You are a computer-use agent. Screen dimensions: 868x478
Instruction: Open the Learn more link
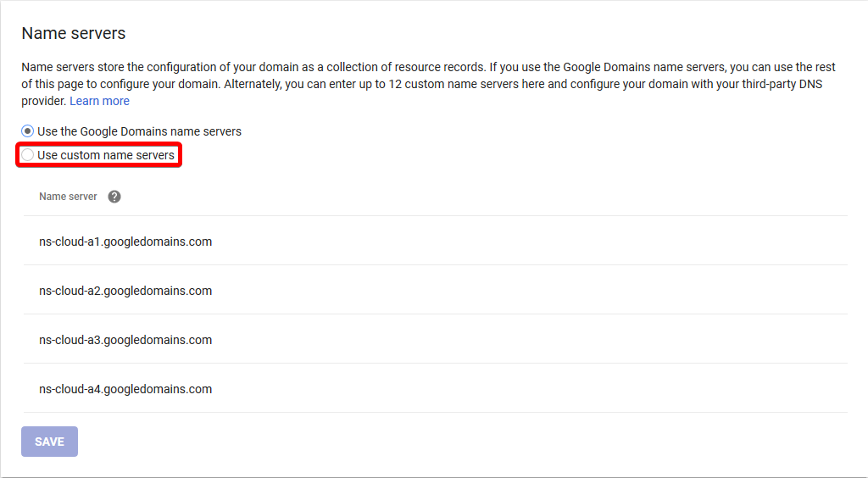[x=100, y=101]
